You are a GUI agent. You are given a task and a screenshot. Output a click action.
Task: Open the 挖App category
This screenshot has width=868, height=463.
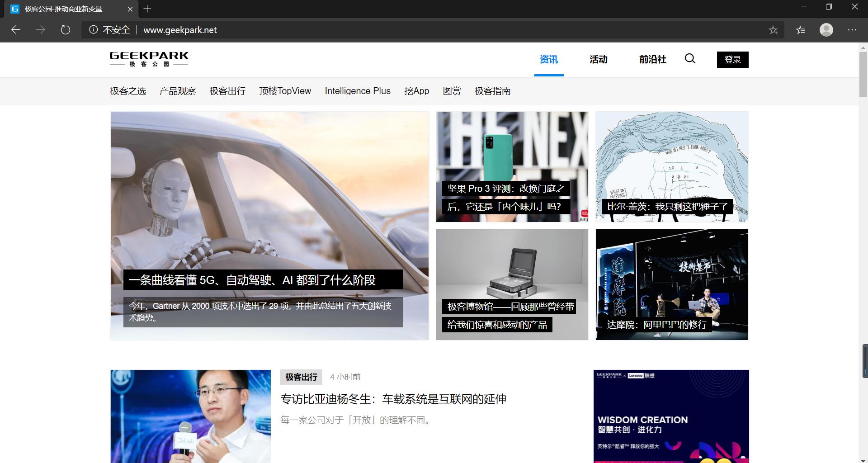(417, 91)
